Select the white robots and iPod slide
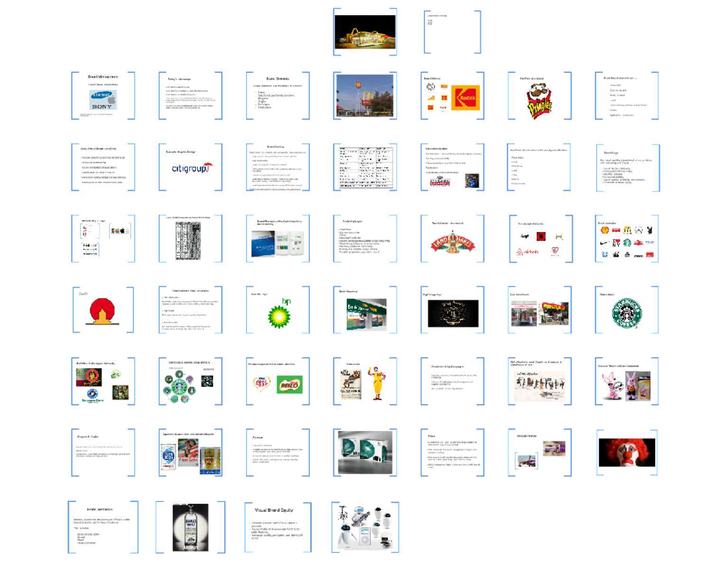This screenshot has height=562, width=728. point(365,527)
